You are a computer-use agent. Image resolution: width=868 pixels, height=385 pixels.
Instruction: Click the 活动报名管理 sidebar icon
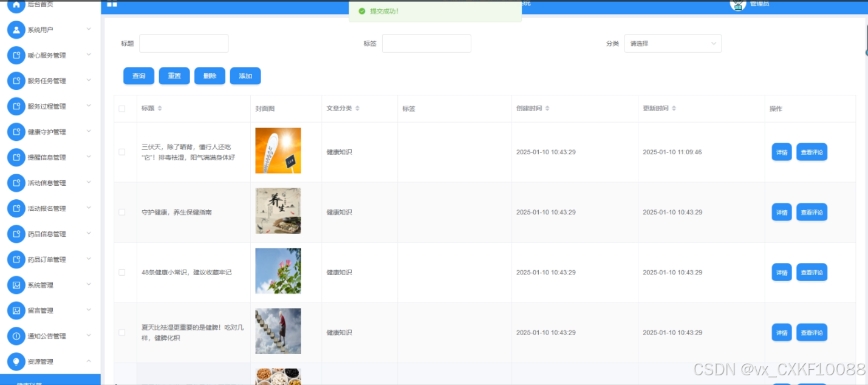tap(16, 208)
